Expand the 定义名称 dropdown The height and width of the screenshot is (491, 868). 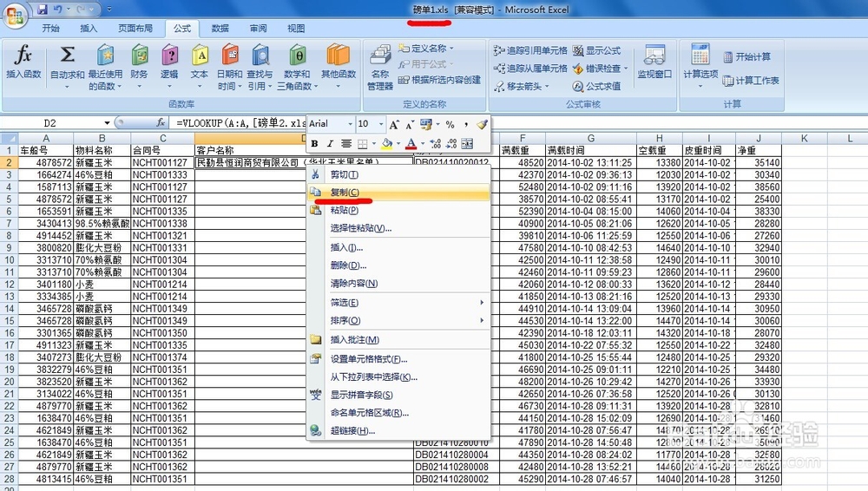pyautogui.click(x=451, y=49)
